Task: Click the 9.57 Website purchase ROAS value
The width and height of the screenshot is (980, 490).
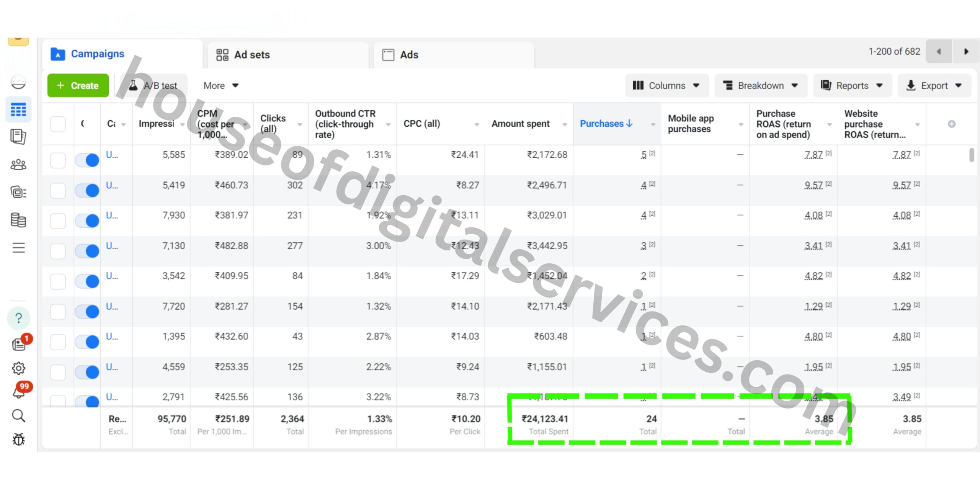Action: (902, 185)
